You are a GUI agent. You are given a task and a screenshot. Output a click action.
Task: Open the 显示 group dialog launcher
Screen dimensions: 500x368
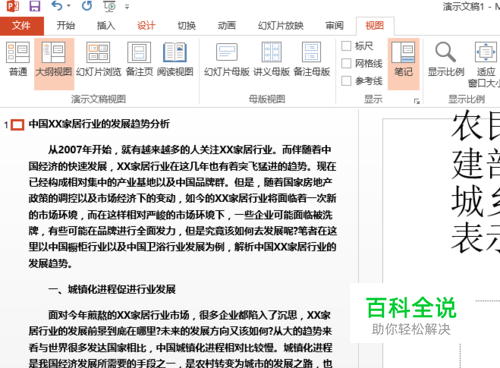tap(416, 101)
